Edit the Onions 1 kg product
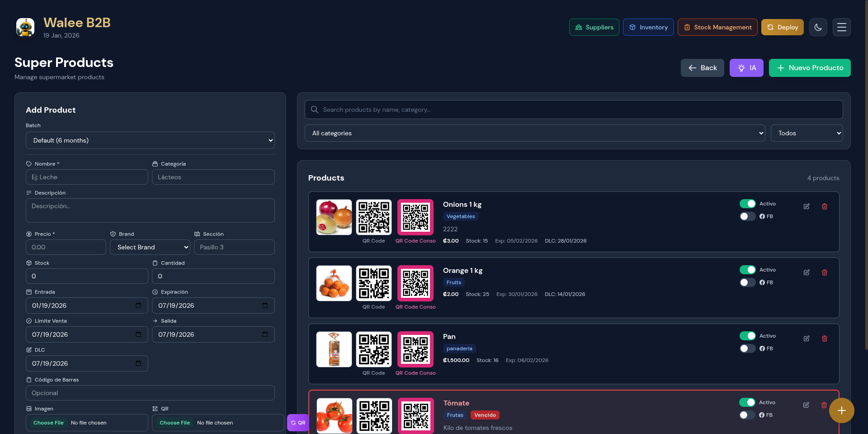Screen dimensions: 868x434 tap(807, 206)
